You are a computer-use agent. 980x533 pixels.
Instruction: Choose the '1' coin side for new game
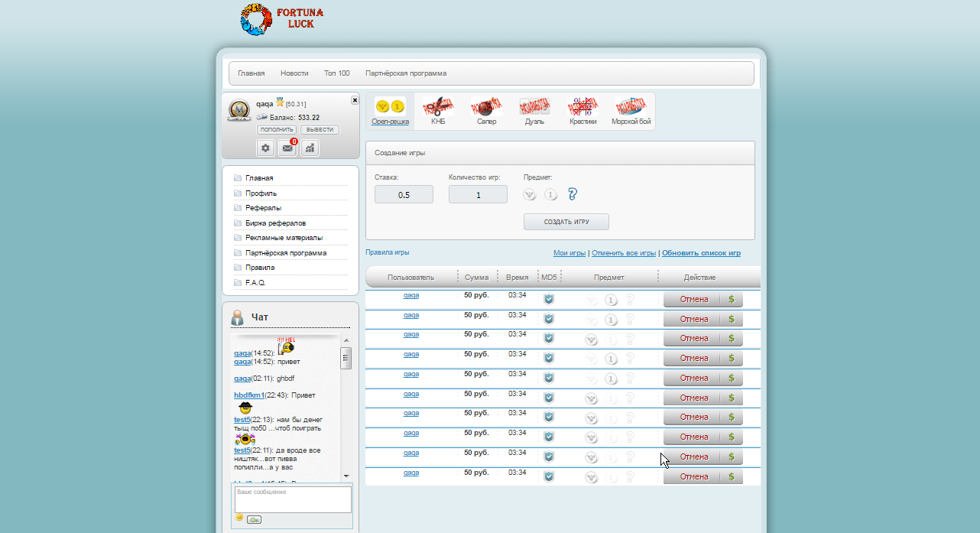coord(550,195)
